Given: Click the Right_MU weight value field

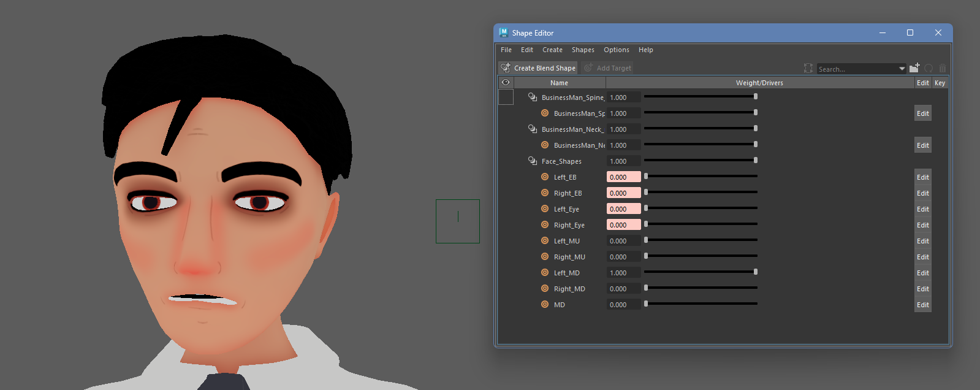Looking at the screenshot, I should pyautogui.click(x=624, y=256).
